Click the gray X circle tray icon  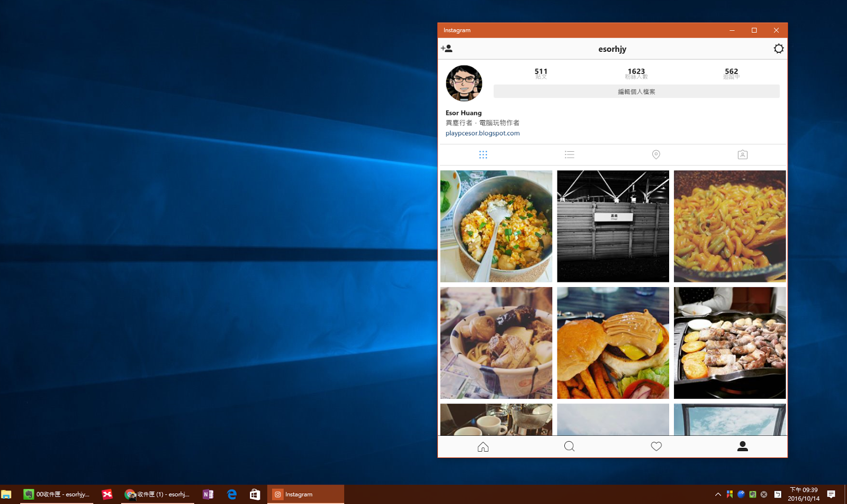coord(764,494)
